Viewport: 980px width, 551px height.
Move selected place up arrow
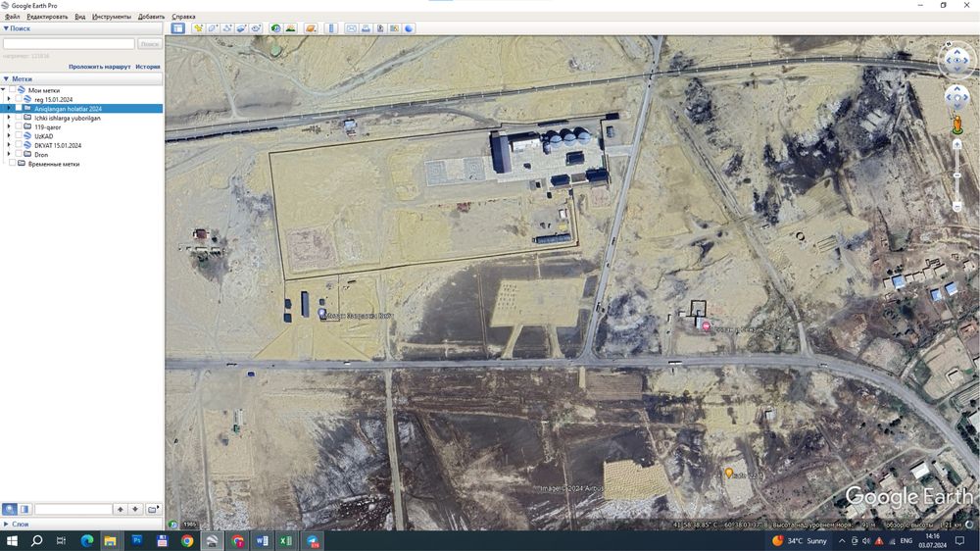120,509
